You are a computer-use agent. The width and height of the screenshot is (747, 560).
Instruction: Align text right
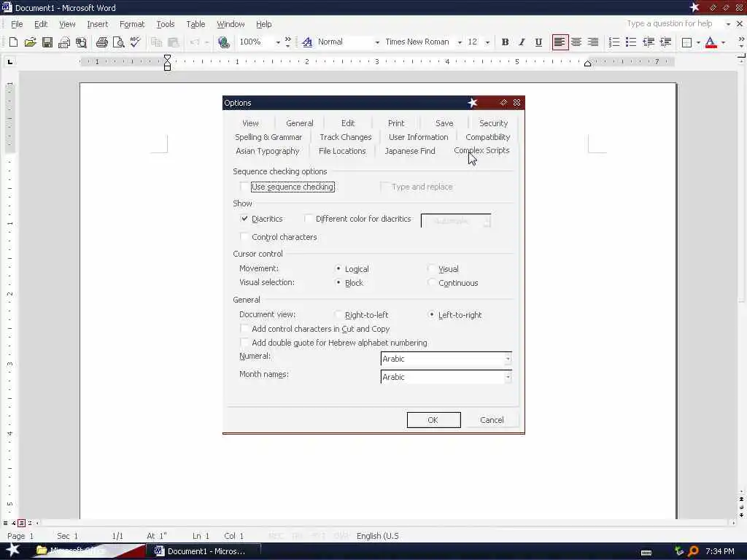tap(593, 42)
